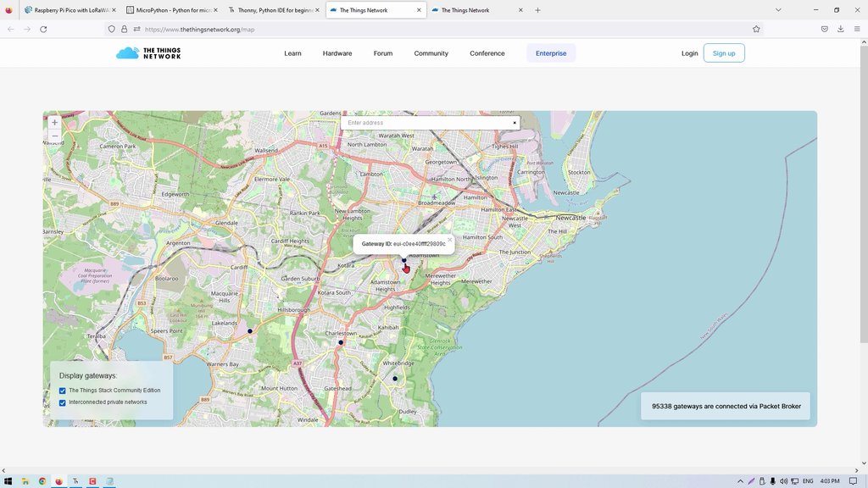Open the notification center icon

(x=853, y=481)
